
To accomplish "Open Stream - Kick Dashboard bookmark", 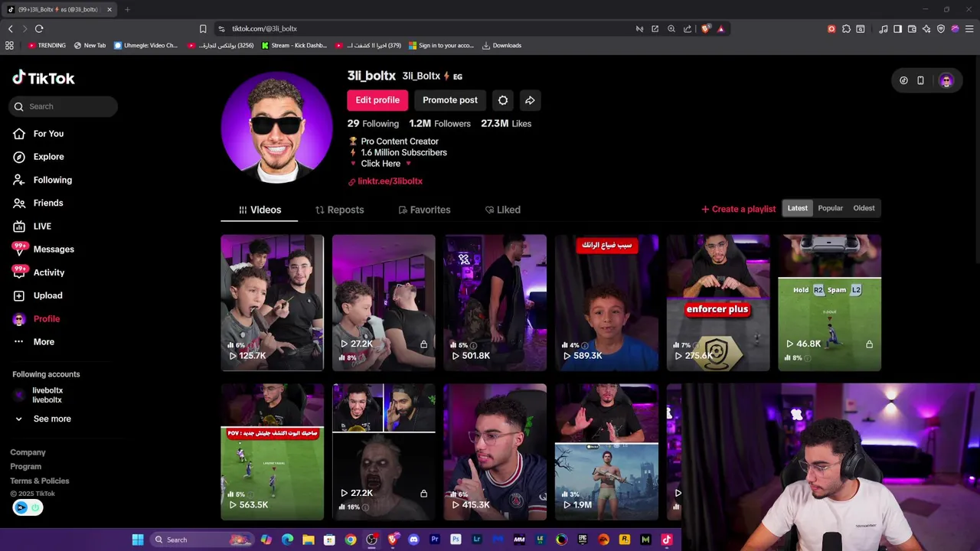I will click(x=294, y=45).
